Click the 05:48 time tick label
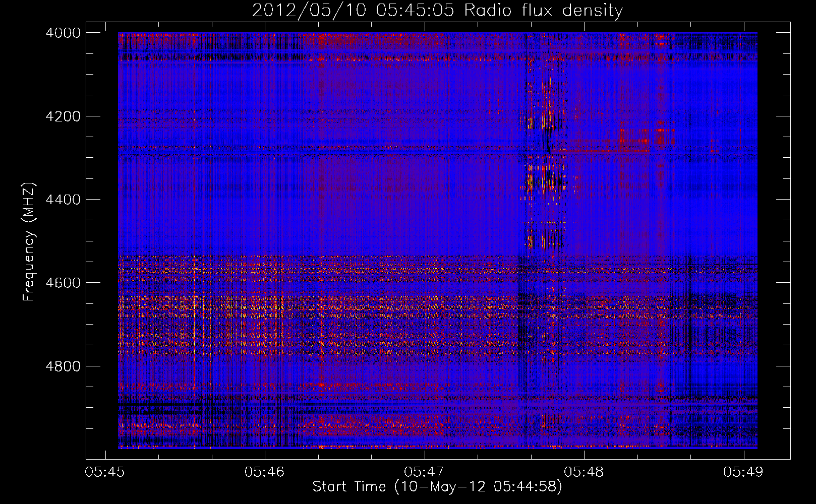This screenshot has width=816, height=504. pos(584,472)
